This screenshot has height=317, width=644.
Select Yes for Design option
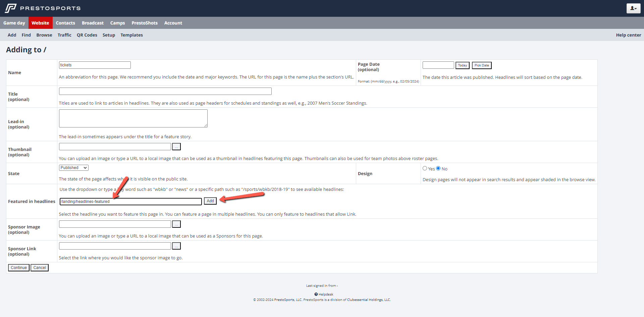point(425,168)
